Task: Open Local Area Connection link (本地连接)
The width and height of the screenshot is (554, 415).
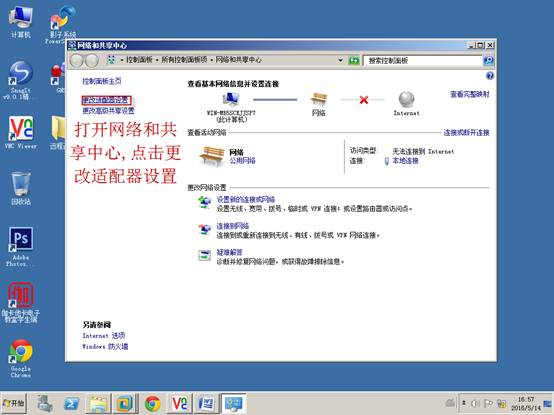Action: (x=405, y=161)
